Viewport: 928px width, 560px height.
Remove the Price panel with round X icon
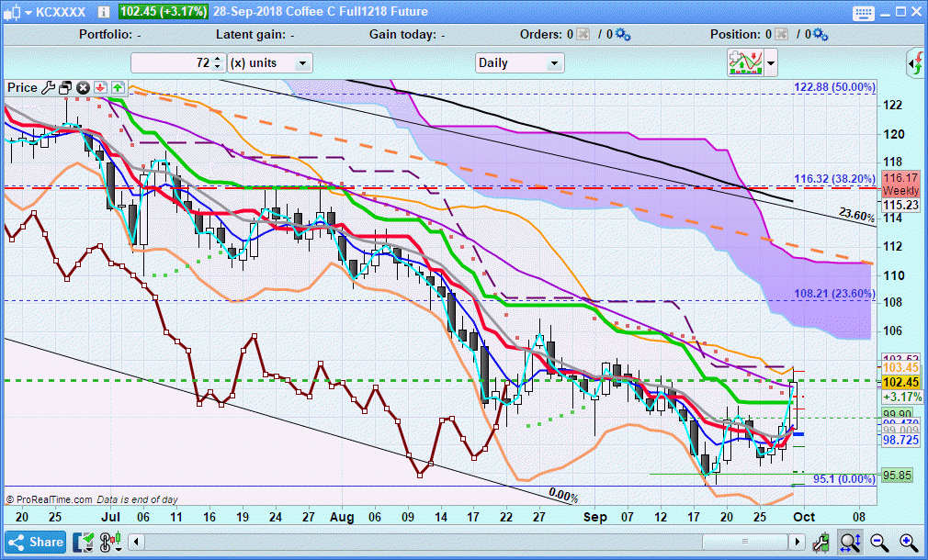pos(83,88)
